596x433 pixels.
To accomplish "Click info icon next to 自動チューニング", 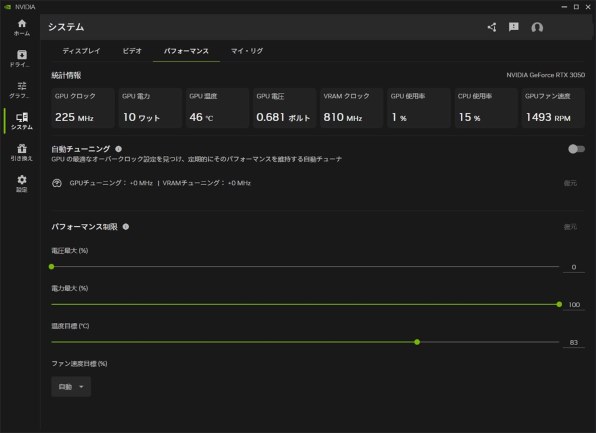I will point(119,149).
